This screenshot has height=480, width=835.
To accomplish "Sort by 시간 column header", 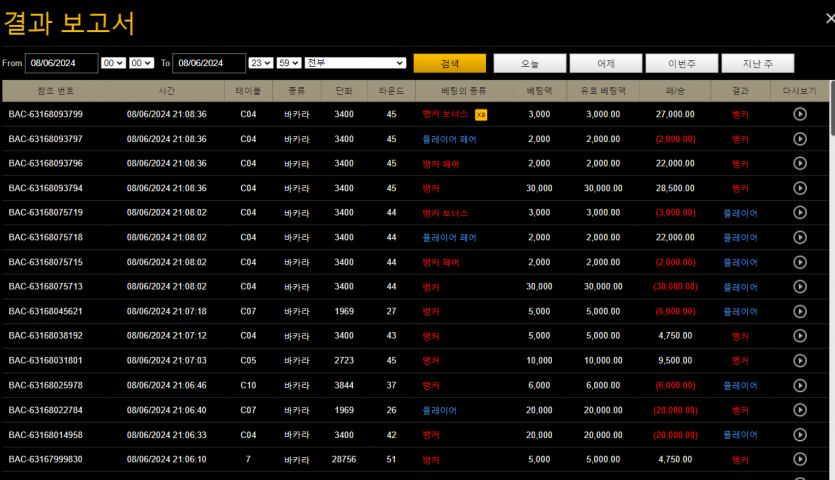I will 166,91.
